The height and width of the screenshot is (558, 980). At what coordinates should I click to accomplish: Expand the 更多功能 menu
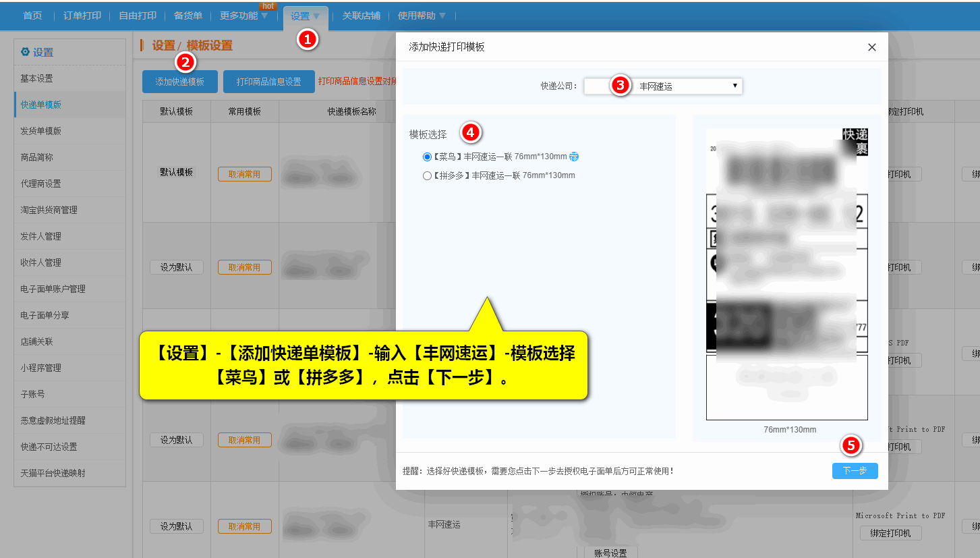pyautogui.click(x=244, y=16)
